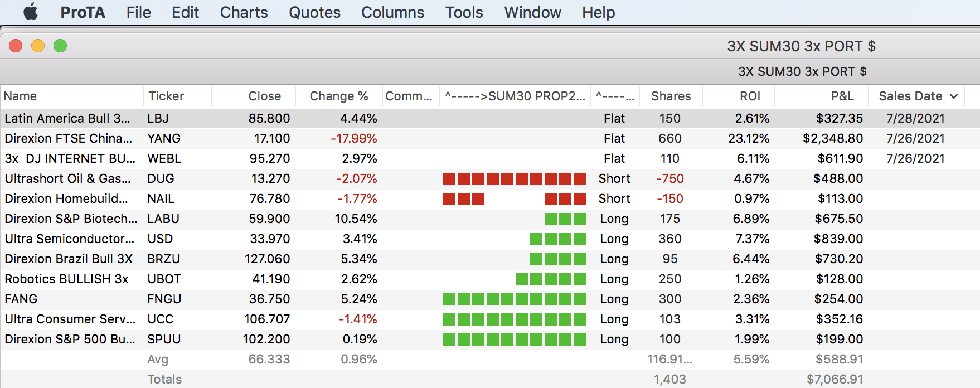Open the ProTA application menu
Image resolution: width=980 pixels, height=388 pixels.
(x=83, y=12)
